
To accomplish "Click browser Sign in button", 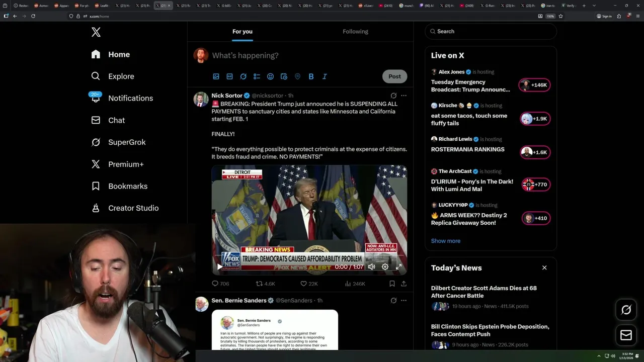I will click(604, 16).
